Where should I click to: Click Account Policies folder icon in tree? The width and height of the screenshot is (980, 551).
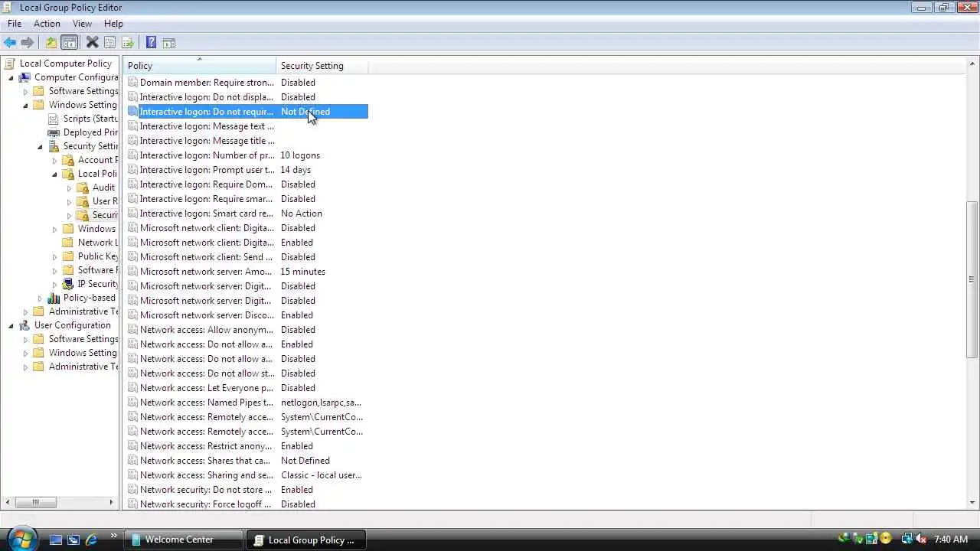pyautogui.click(x=68, y=160)
